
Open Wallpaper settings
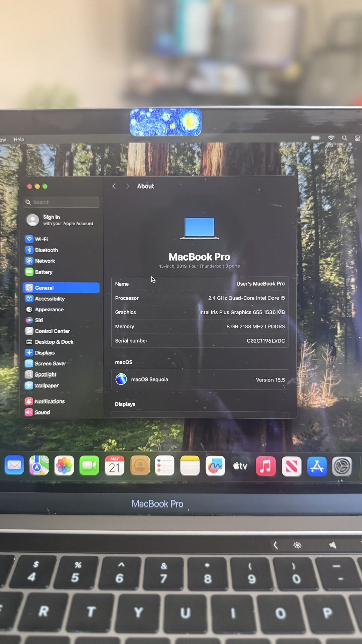(42, 385)
